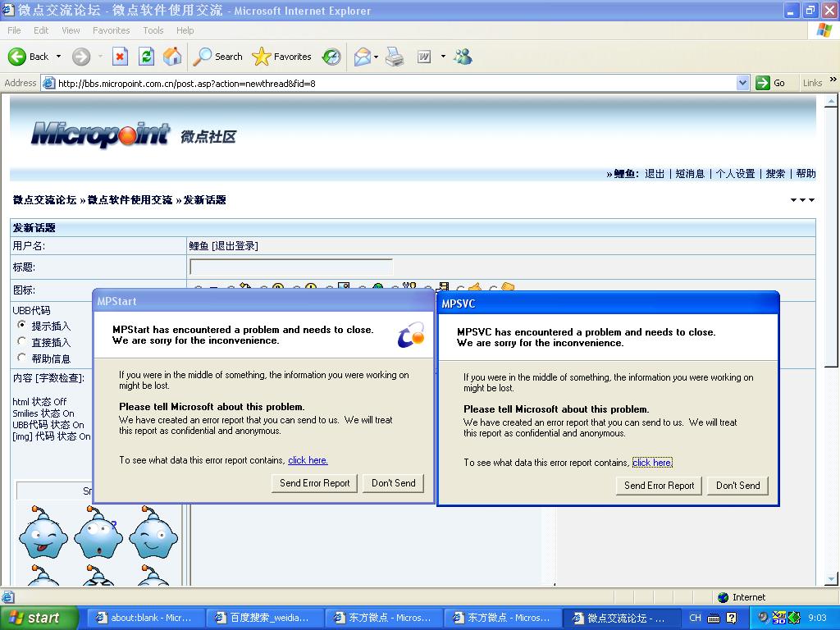This screenshot has width=840, height=630.
Task: Click the Forward arrow button
Action: pos(81,57)
